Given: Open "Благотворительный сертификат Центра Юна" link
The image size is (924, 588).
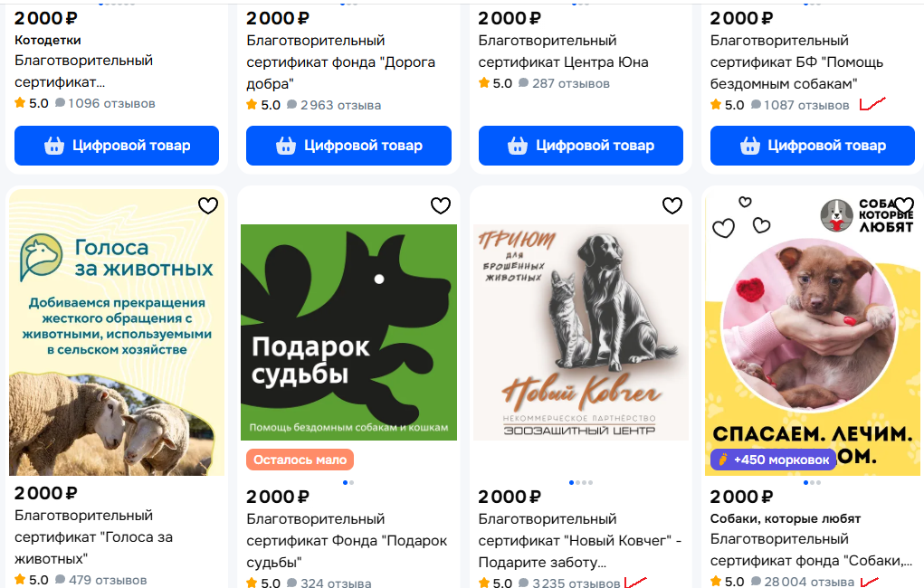Looking at the screenshot, I should point(563,52).
